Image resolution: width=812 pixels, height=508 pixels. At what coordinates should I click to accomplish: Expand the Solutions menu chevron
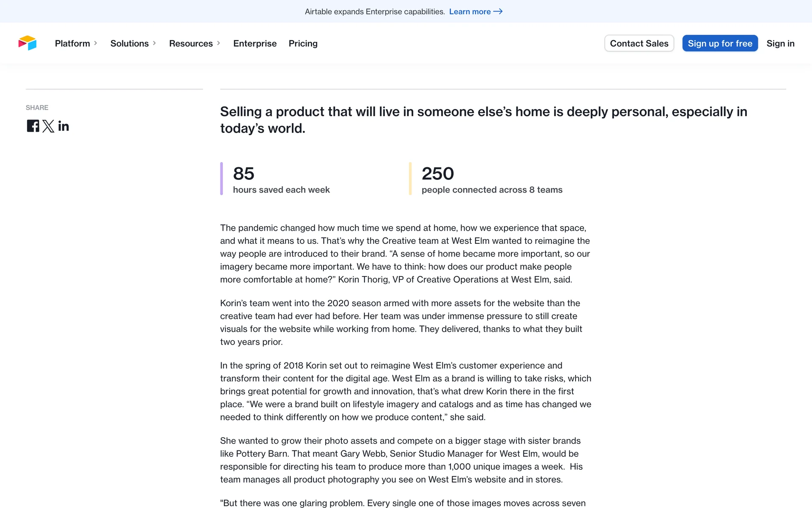coord(154,43)
